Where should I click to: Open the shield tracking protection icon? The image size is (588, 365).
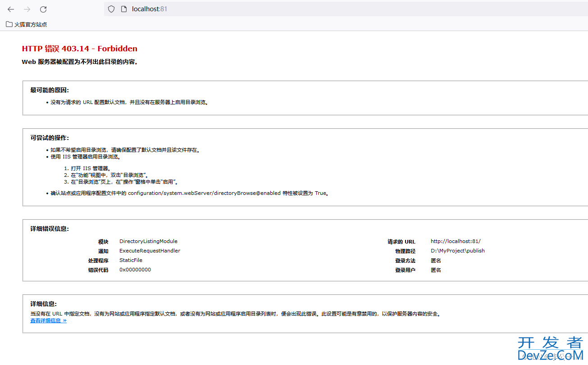point(111,9)
